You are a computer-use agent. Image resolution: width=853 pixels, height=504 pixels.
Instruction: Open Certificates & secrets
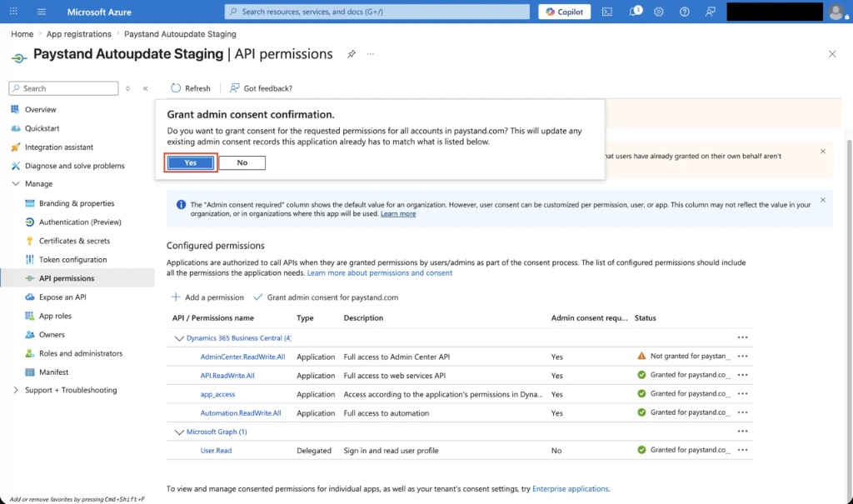pyautogui.click(x=74, y=241)
